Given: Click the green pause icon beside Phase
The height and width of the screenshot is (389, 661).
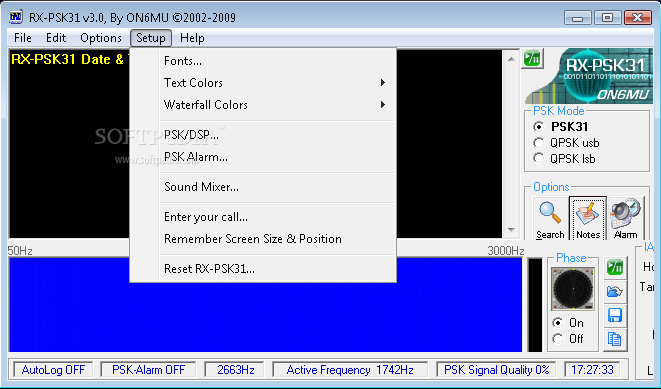Looking at the screenshot, I should [615, 267].
